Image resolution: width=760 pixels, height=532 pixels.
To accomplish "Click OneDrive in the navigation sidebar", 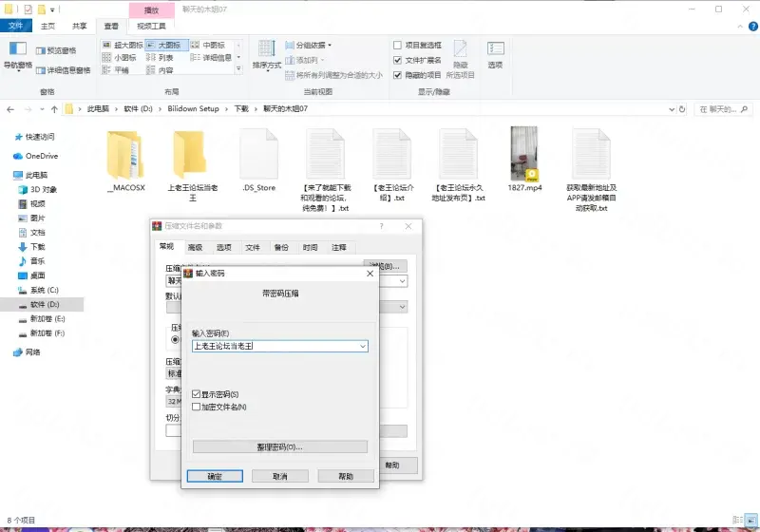I will coord(41,156).
